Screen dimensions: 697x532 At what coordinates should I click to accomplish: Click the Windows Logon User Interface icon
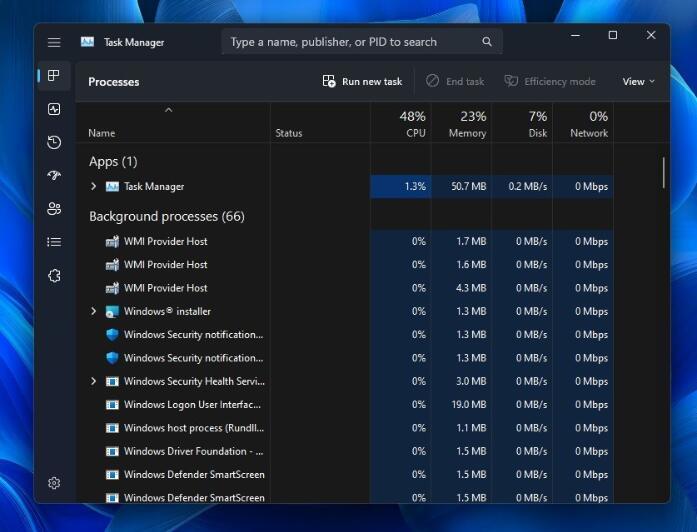(x=112, y=405)
